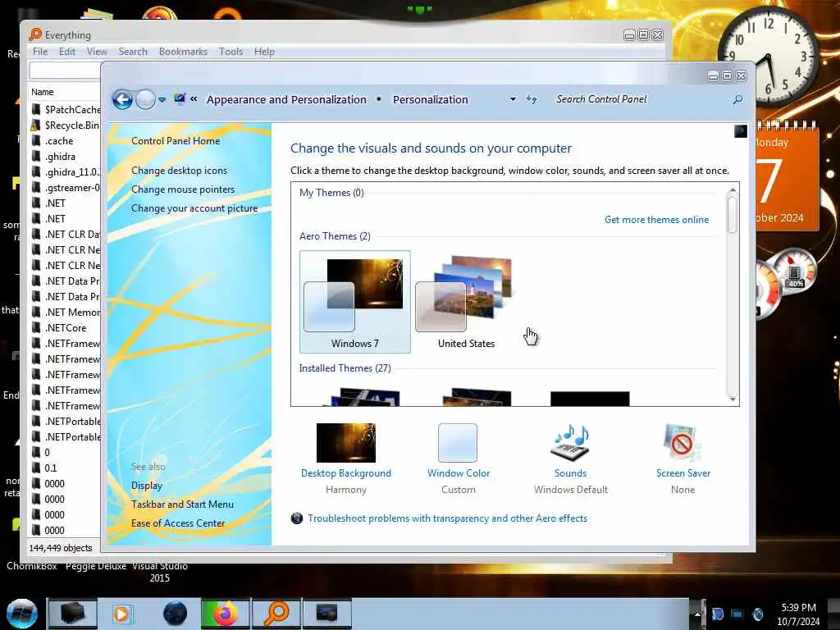840x630 pixels.
Task: Open Control Panel Home
Action: tap(176, 141)
